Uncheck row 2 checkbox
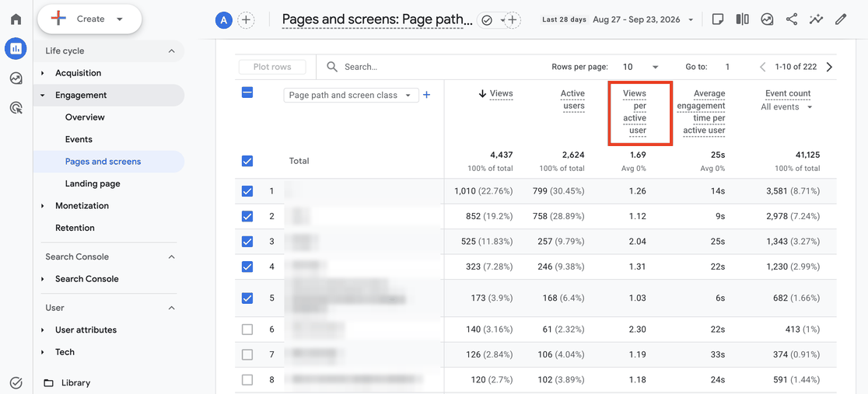Screen dimensions: 868x394 click(247, 216)
